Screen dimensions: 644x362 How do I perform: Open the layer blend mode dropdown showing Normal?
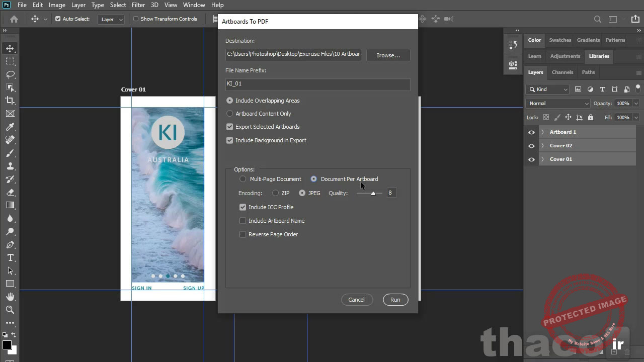[557, 103]
